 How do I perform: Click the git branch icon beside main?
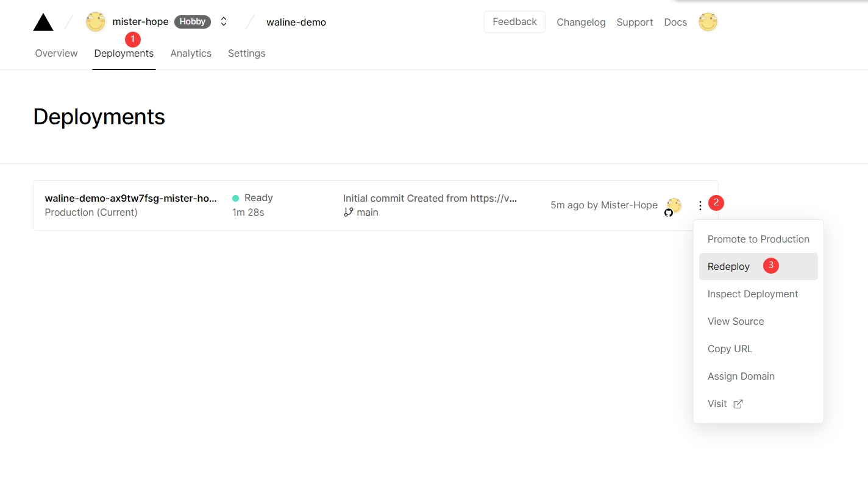[348, 212]
